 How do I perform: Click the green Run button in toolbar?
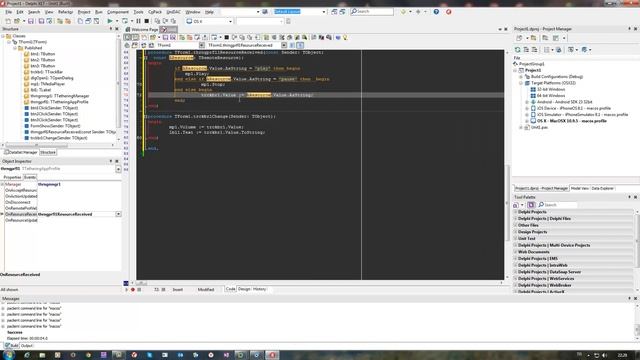point(110,21)
